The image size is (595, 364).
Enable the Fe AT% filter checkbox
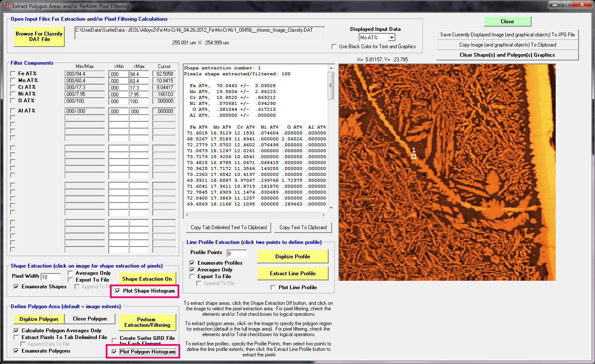(13, 74)
